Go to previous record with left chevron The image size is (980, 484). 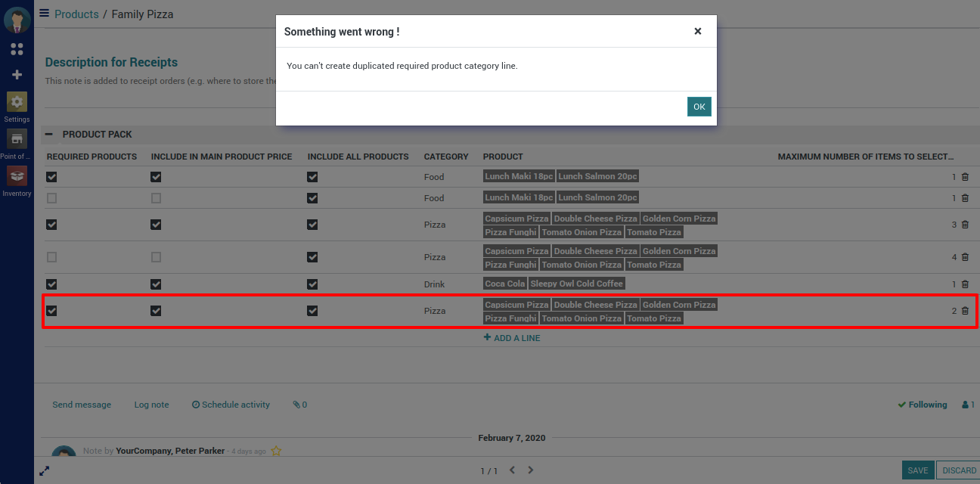tap(513, 470)
